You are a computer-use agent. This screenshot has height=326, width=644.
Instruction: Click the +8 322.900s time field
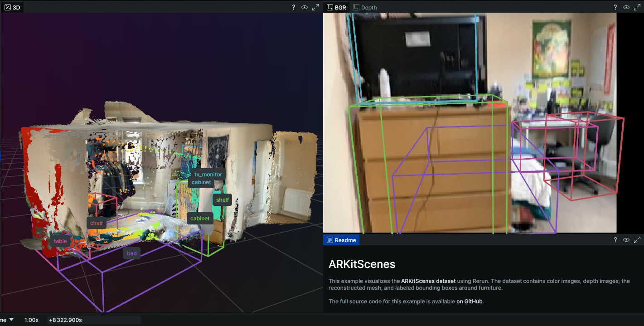[66, 320]
